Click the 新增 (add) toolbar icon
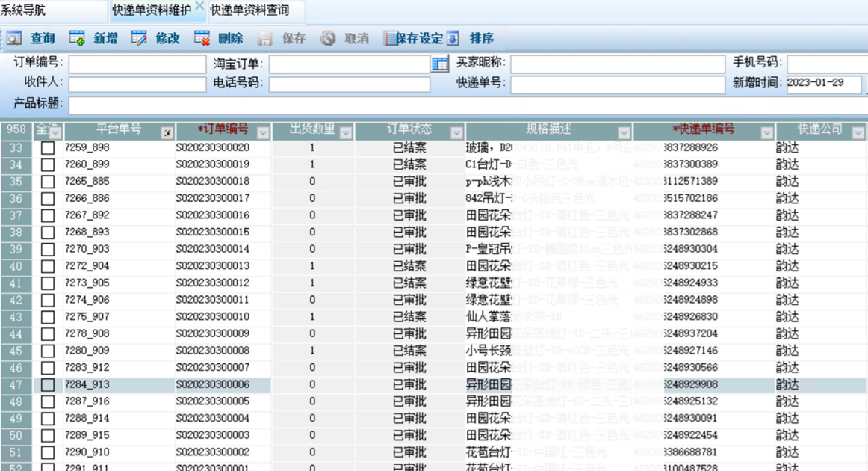 pos(77,39)
